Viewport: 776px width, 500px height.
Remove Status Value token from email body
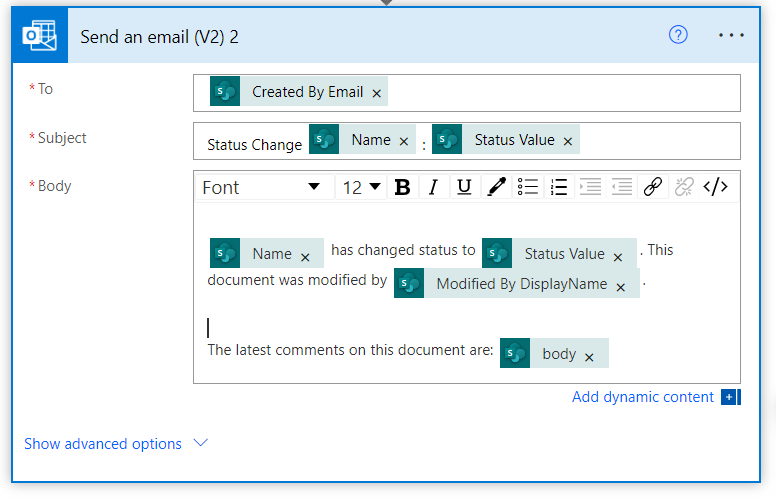click(x=618, y=257)
